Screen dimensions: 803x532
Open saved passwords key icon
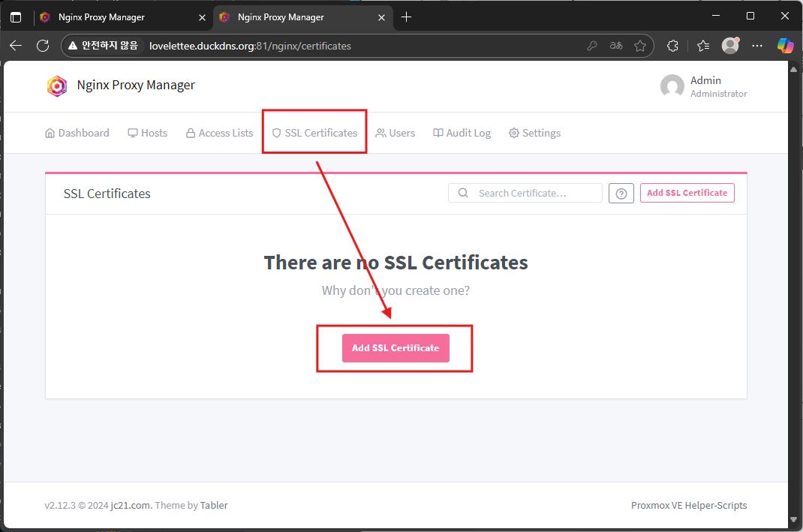592,46
